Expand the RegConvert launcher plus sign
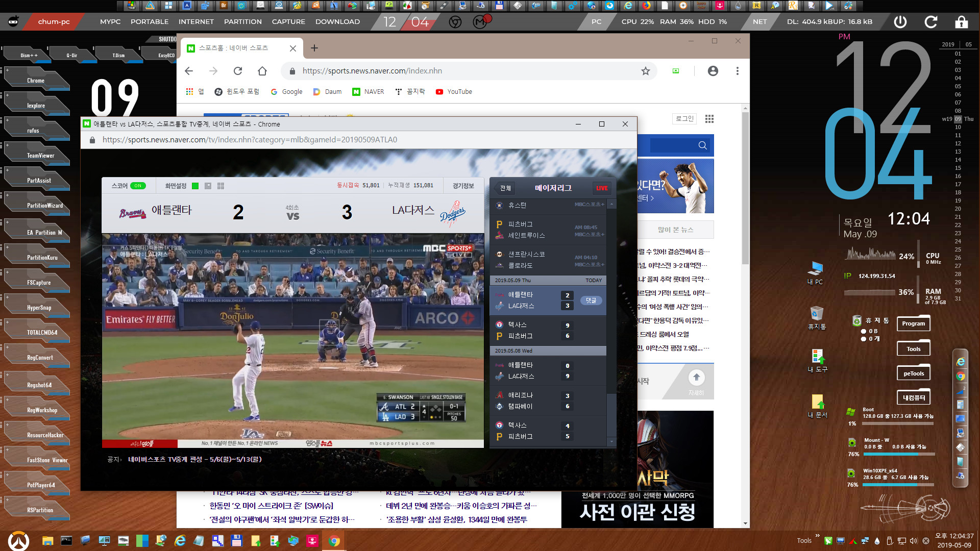This screenshot has height=551, width=980. click(7, 347)
